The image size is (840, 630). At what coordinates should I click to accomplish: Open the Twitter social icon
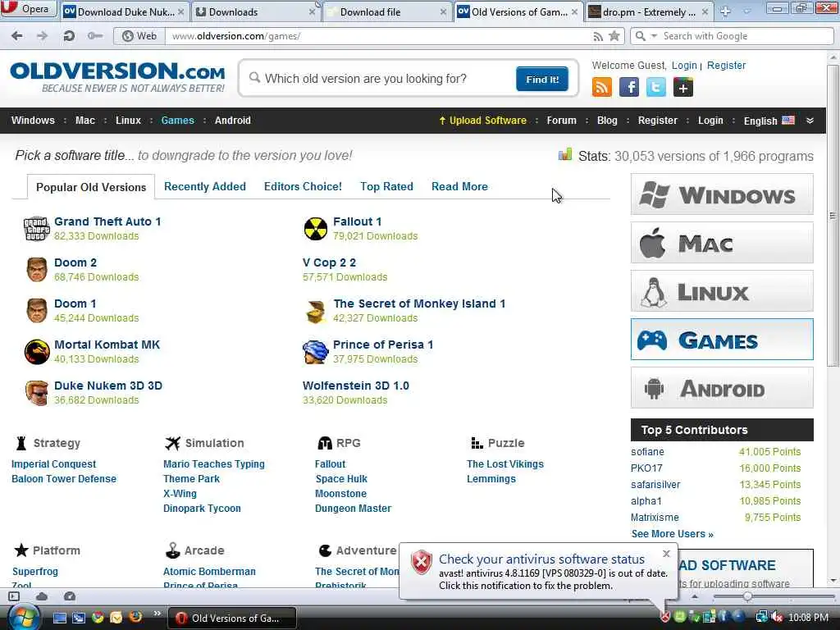[x=656, y=87]
